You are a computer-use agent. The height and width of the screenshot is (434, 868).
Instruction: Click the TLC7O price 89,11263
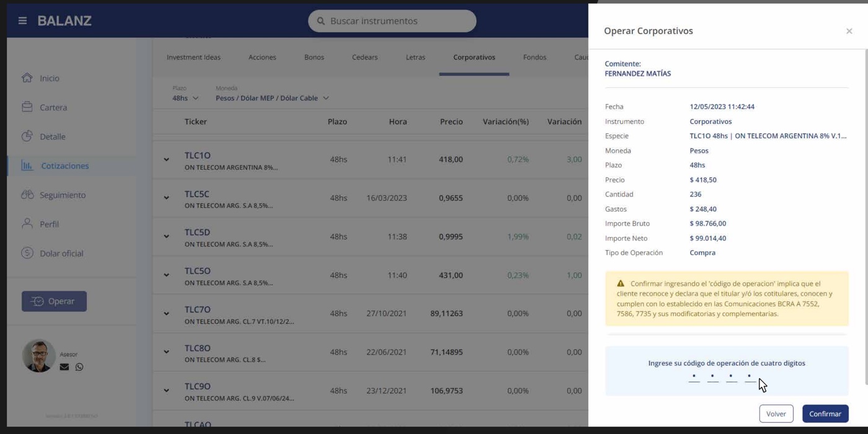coord(446,313)
